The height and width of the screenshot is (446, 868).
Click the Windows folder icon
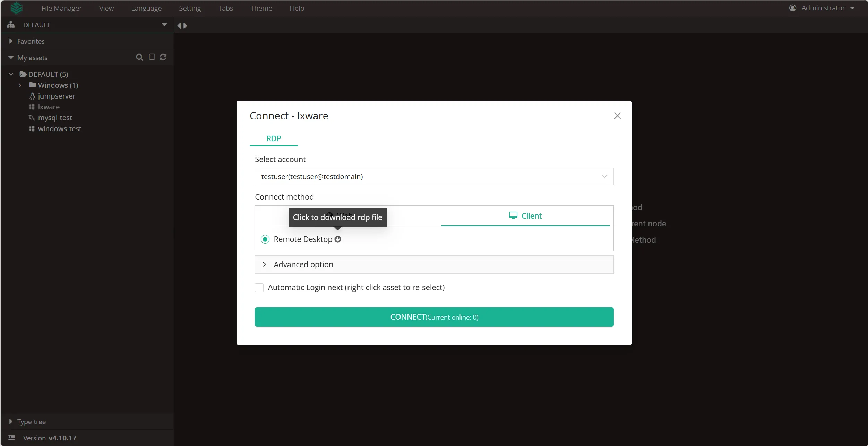33,85
